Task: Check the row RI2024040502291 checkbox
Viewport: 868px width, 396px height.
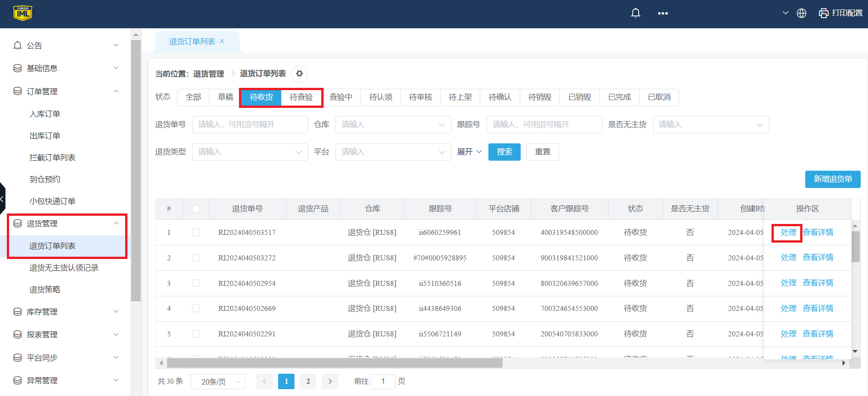Action: coord(196,334)
